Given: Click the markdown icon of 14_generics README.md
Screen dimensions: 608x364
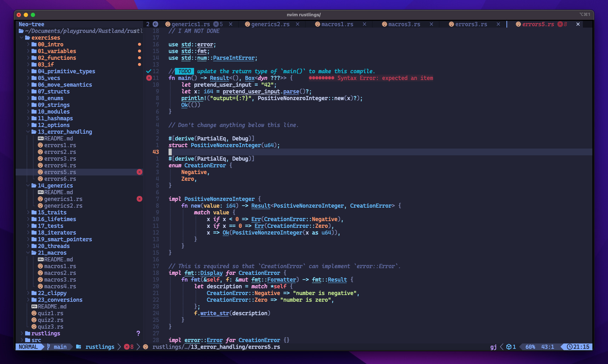Looking at the screenshot, I should click(40, 192).
